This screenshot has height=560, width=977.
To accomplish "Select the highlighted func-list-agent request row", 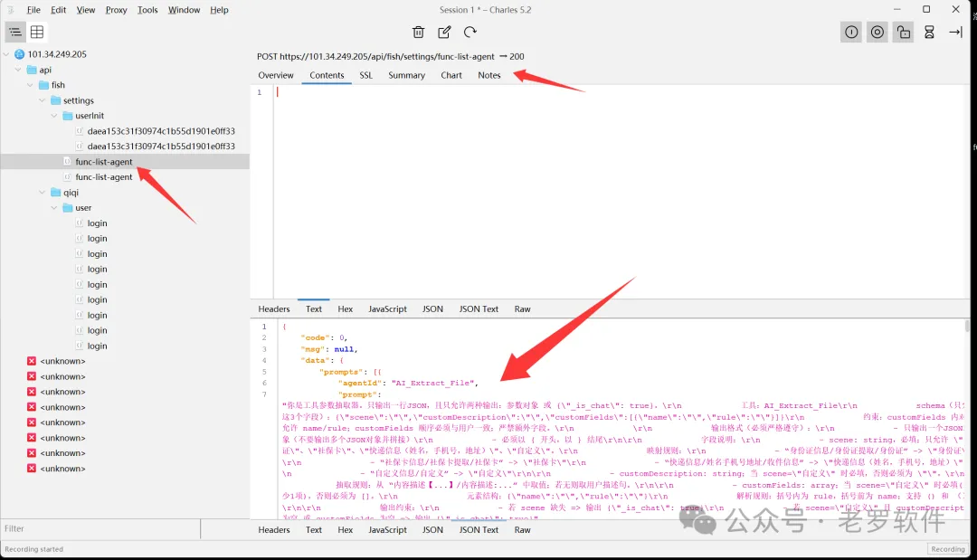I will pos(125,162).
